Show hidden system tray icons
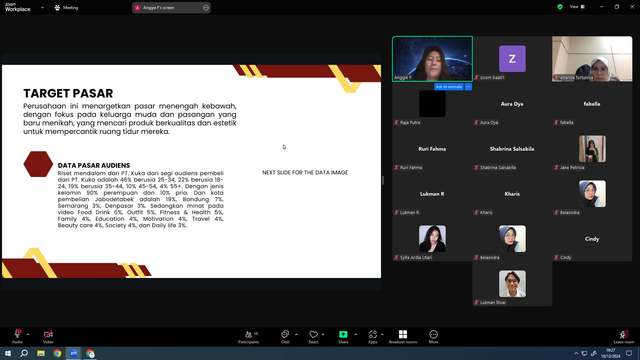The width and height of the screenshot is (640, 360). pos(576,353)
